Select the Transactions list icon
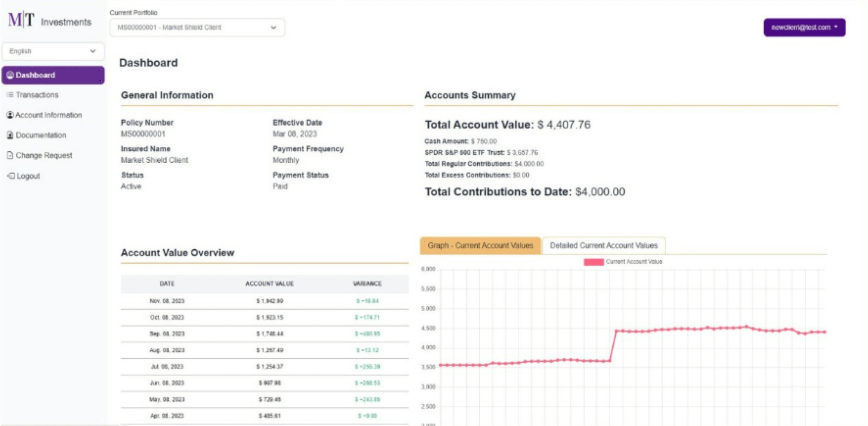The width and height of the screenshot is (868, 426). 10,95
